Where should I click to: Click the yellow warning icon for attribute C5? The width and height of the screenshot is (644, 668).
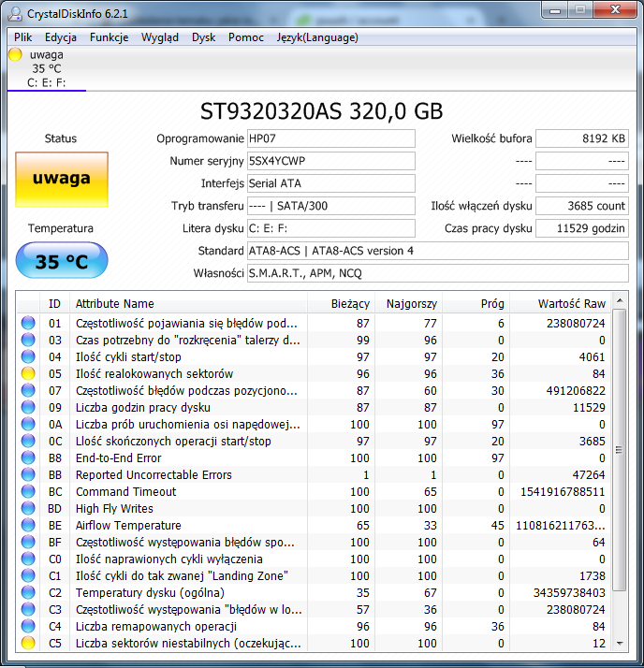(x=28, y=643)
